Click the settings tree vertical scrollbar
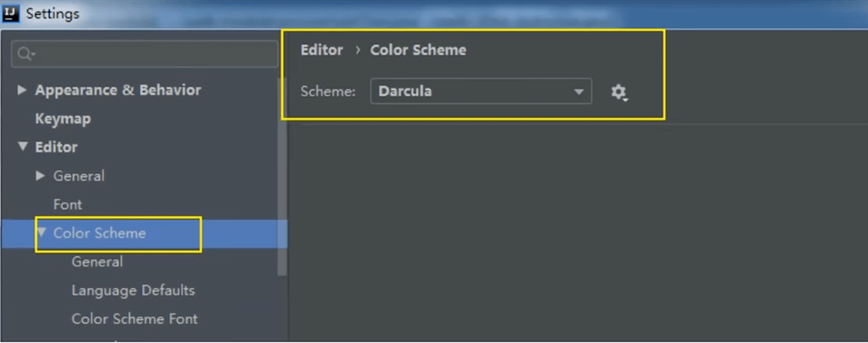868x343 pixels. pos(282,196)
